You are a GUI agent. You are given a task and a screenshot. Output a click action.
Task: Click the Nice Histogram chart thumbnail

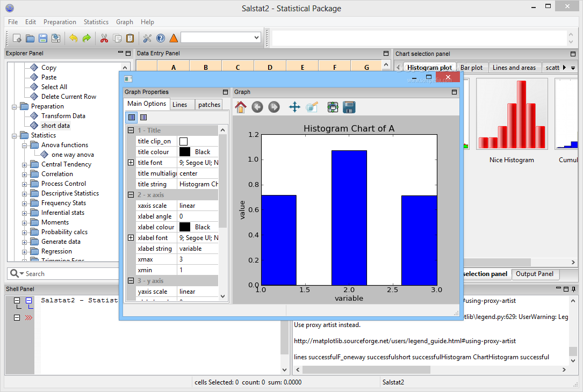[x=512, y=114]
